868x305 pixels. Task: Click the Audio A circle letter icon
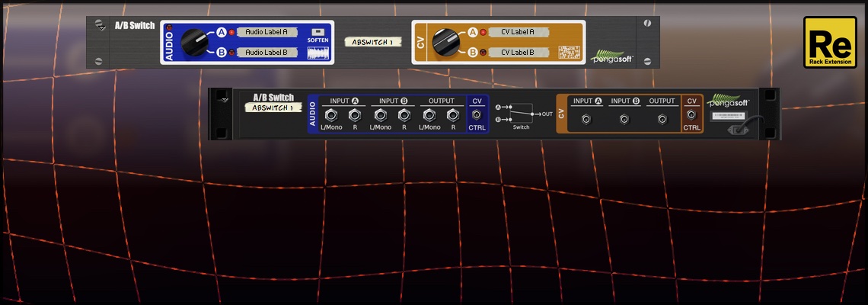pyautogui.click(x=222, y=32)
